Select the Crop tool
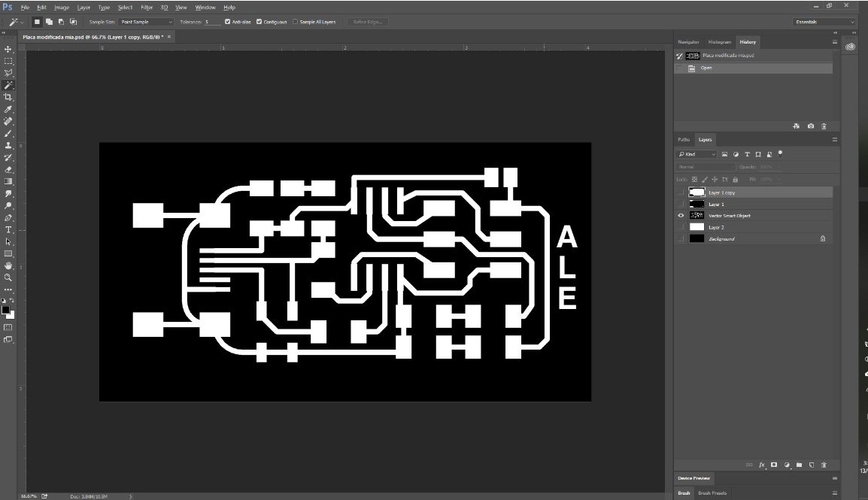Screen dimensions: 868x500 coord(8,97)
